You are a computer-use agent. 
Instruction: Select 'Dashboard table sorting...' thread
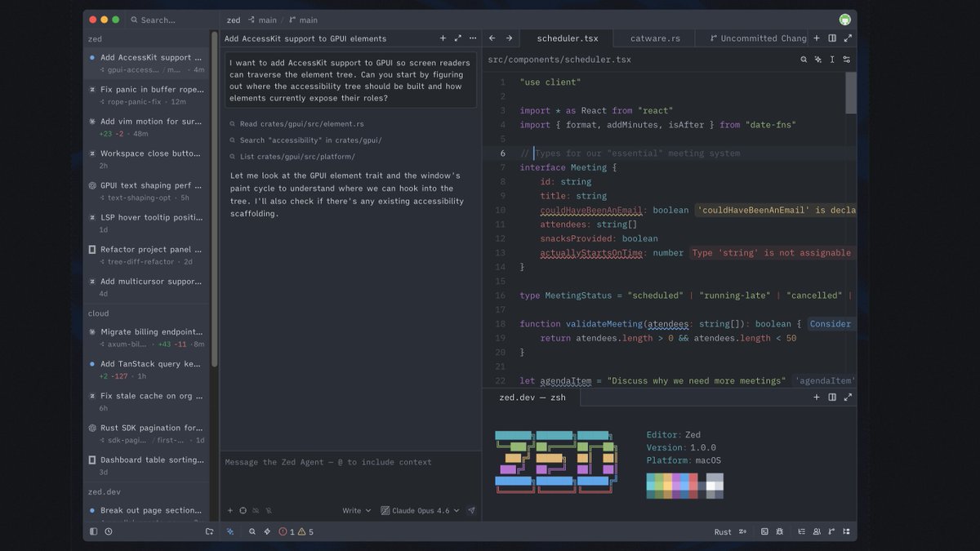coord(146,465)
